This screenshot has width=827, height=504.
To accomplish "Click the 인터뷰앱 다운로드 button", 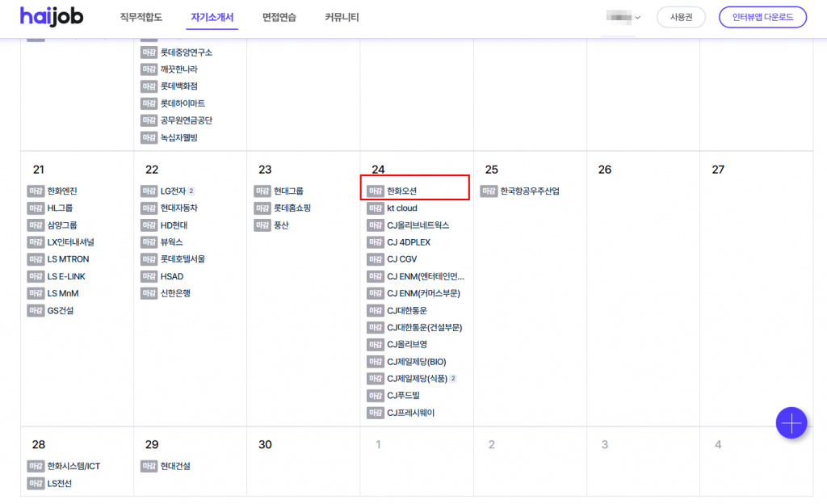I will (x=762, y=18).
